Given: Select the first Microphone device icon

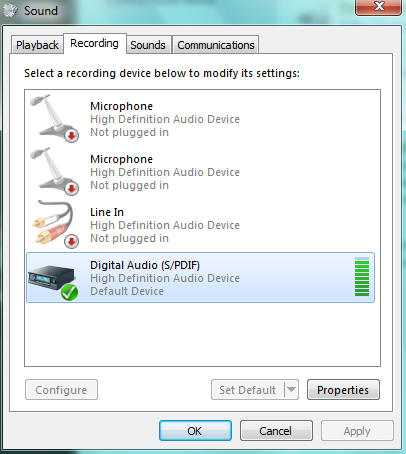Looking at the screenshot, I should [54, 118].
